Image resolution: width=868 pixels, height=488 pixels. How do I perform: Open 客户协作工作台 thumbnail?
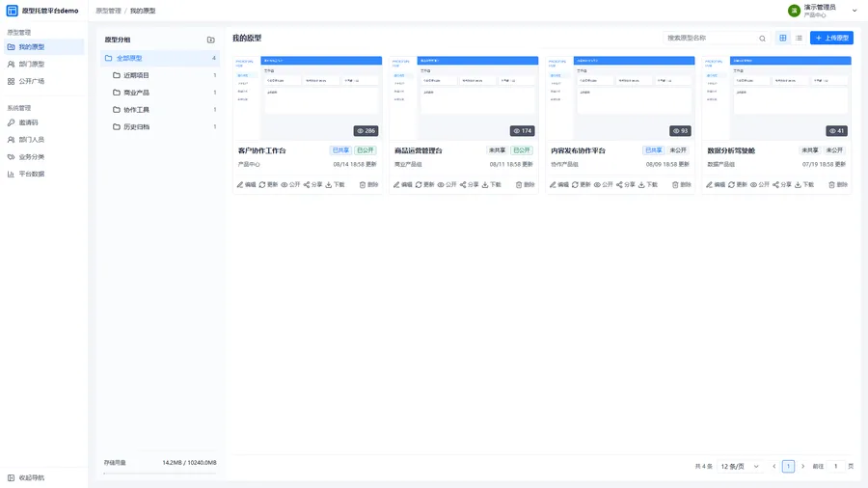308,98
